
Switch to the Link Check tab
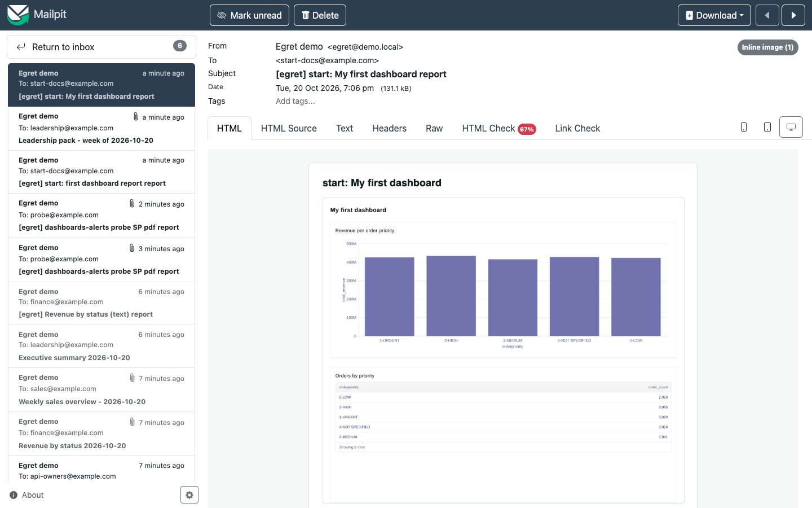577,128
